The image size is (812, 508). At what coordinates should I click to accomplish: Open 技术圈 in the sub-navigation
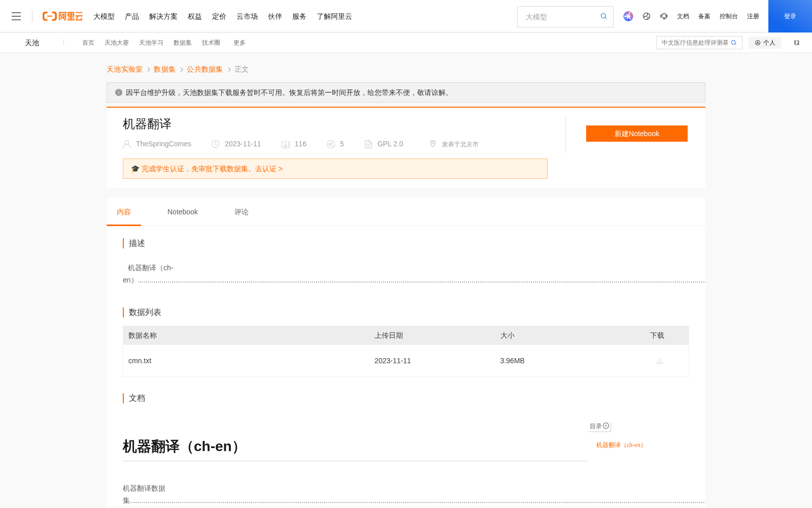(211, 43)
